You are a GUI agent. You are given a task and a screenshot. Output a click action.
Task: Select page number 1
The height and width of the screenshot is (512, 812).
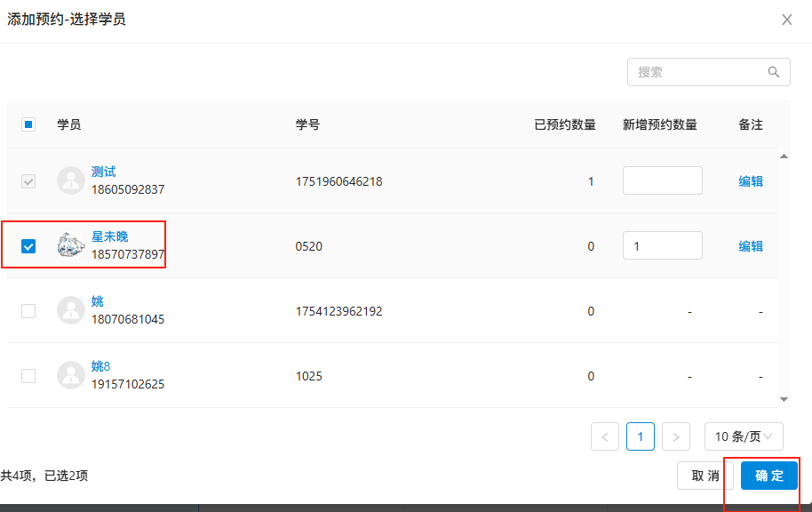(x=641, y=436)
